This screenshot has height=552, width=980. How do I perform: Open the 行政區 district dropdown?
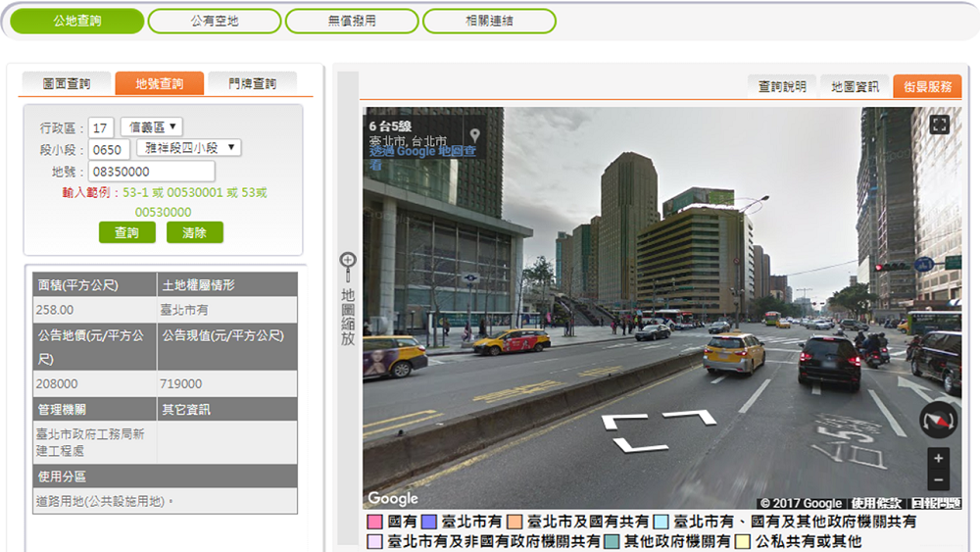pos(151,126)
